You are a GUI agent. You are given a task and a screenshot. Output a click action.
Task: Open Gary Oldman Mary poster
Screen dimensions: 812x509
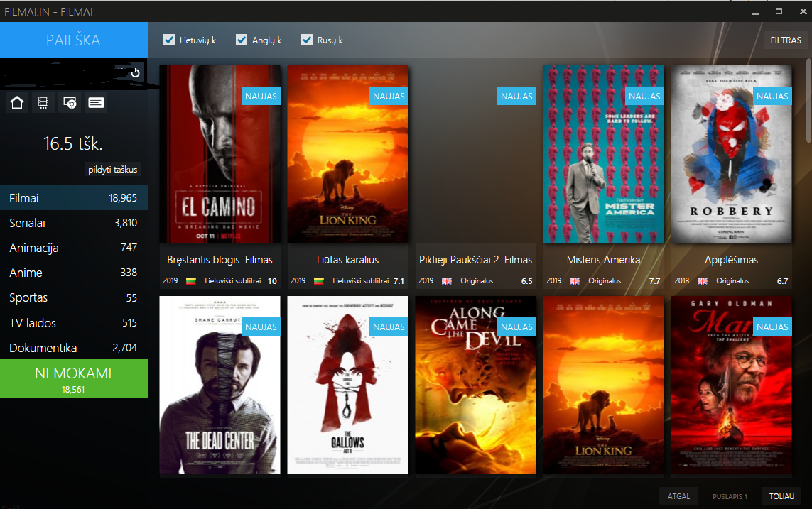point(731,384)
